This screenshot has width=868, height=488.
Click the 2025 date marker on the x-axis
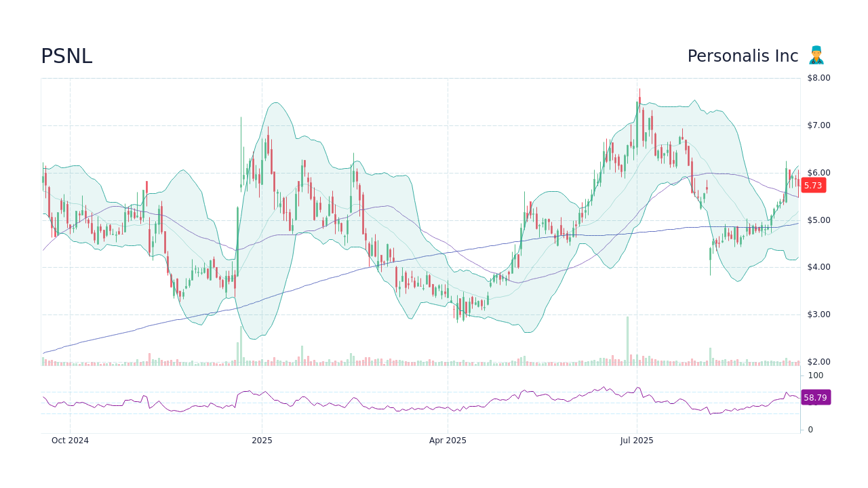pyautogui.click(x=262, y=440)
